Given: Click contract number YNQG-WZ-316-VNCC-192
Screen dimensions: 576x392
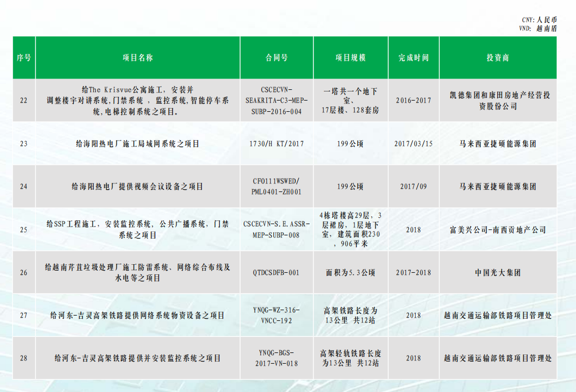Looking at the screenshot, I should [x=277, y=316].
